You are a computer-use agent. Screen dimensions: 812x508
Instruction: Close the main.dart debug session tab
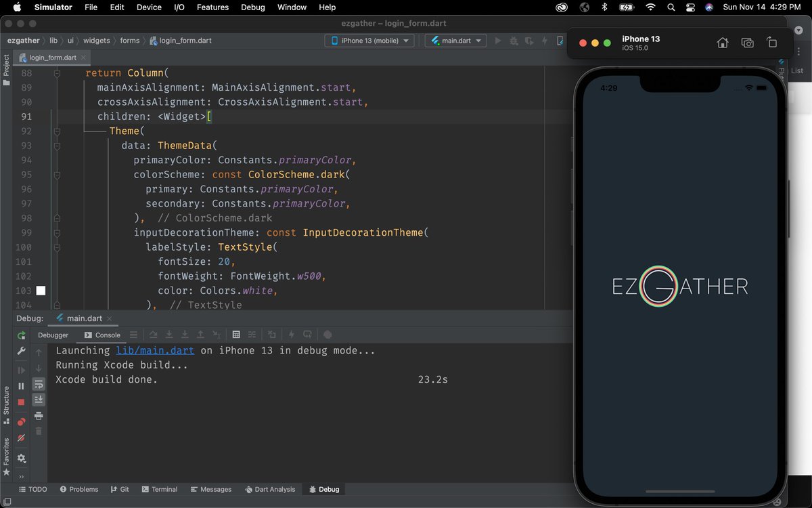coord(110,318)
